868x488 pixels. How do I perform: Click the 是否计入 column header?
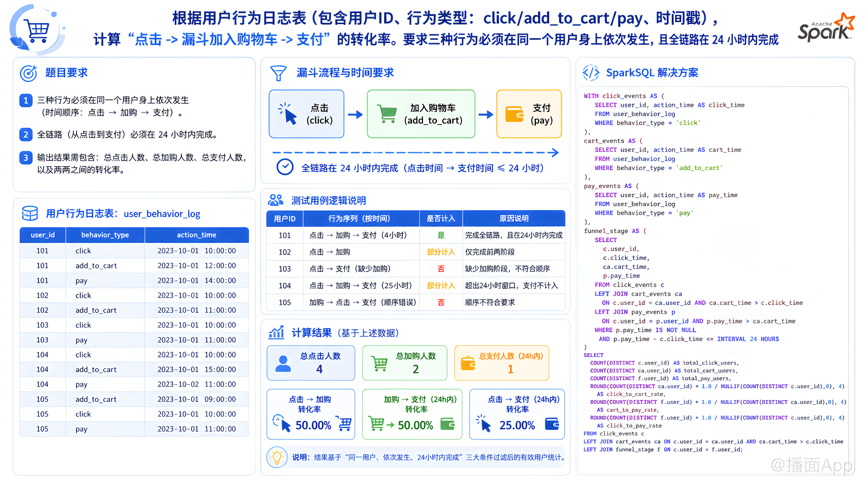tap(441, 218)
